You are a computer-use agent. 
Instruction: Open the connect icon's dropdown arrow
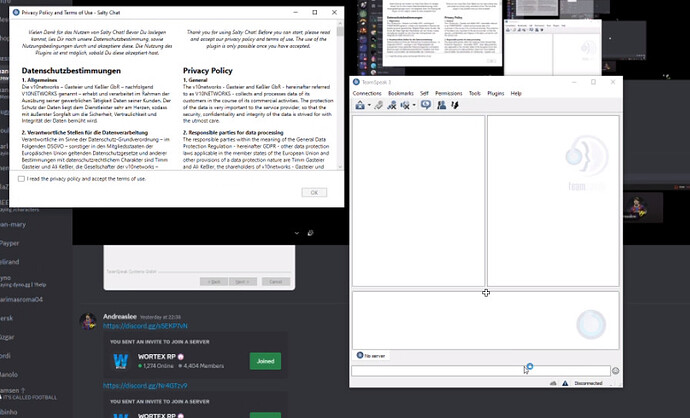[368, 105]
